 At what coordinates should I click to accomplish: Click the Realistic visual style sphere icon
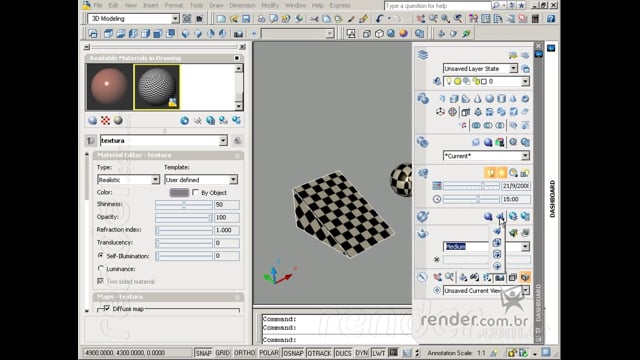click(x=391, y=33)
